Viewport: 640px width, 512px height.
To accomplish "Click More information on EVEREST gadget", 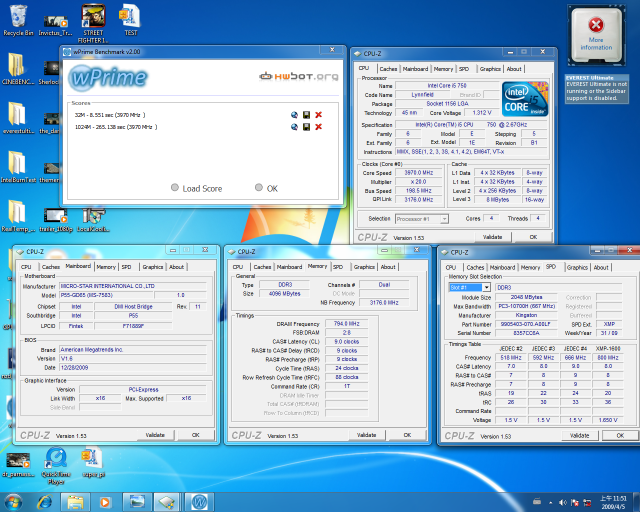I will [596, 44].
